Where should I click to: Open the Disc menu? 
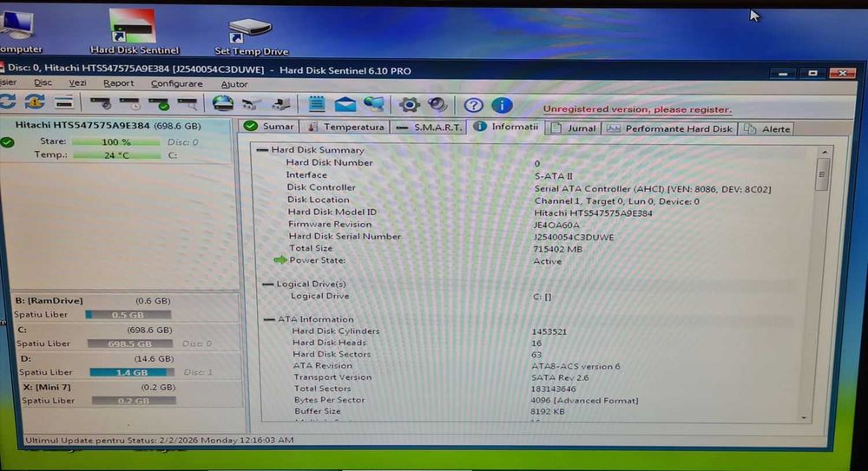[x=43, y=82]
